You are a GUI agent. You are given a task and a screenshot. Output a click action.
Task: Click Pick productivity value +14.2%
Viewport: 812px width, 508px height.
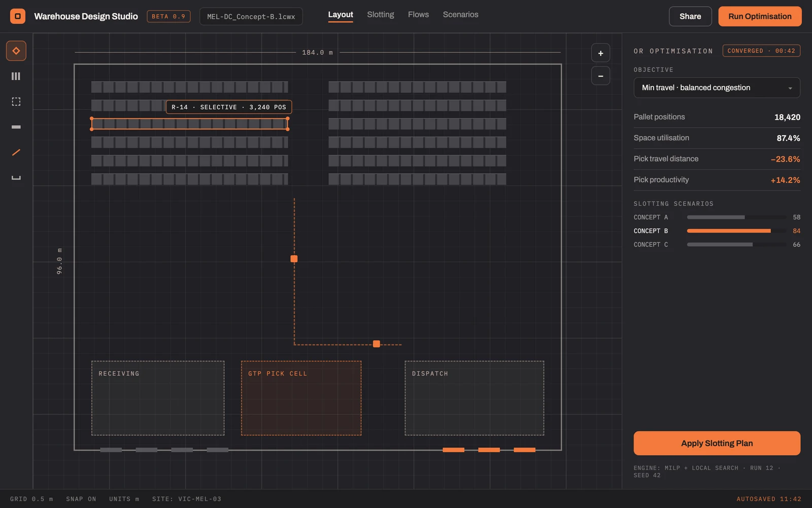(x=785, y=180)
